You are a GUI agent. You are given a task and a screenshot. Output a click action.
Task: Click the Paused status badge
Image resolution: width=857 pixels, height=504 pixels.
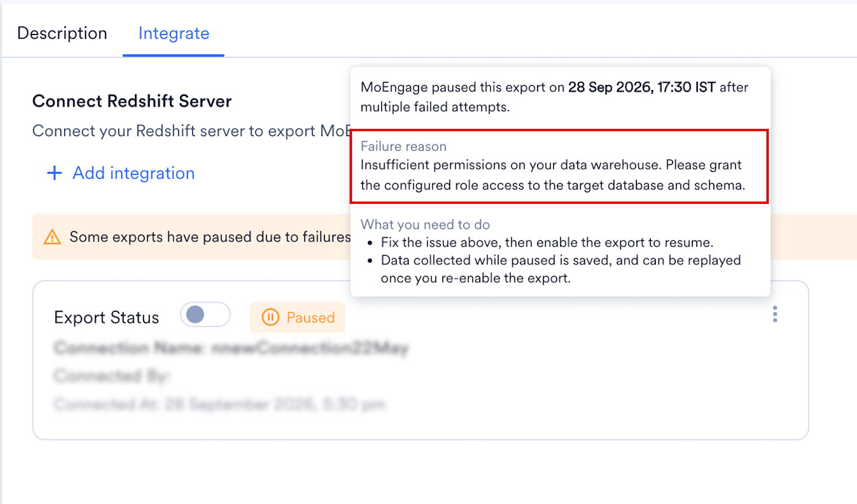pyautogui.click(x=297, y=317)
